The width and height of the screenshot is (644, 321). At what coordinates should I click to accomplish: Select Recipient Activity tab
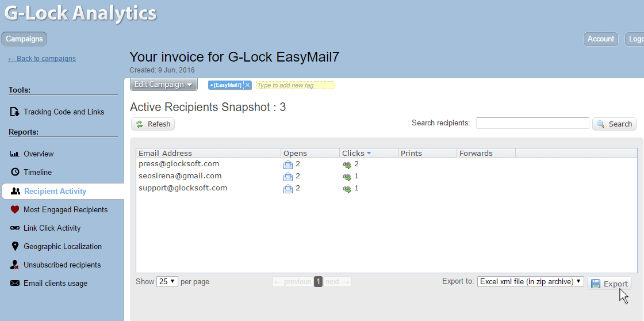tap(63, 191)
